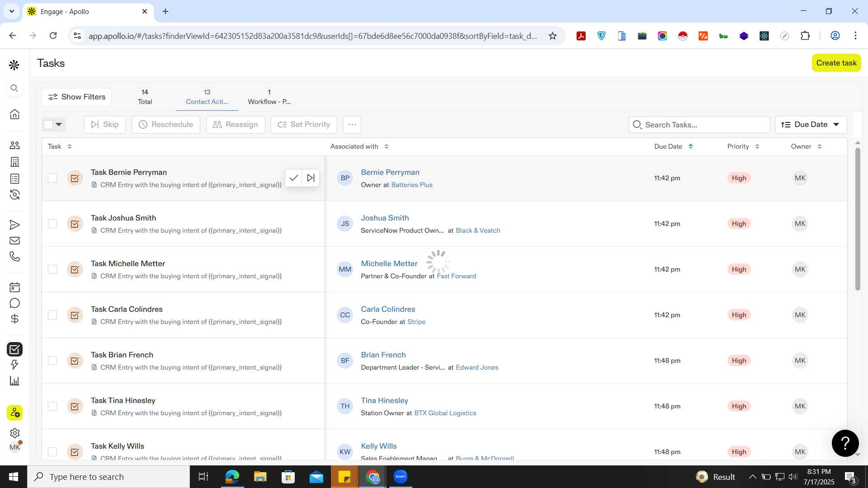Sort by Due Date column header arrows

(691, 146)
